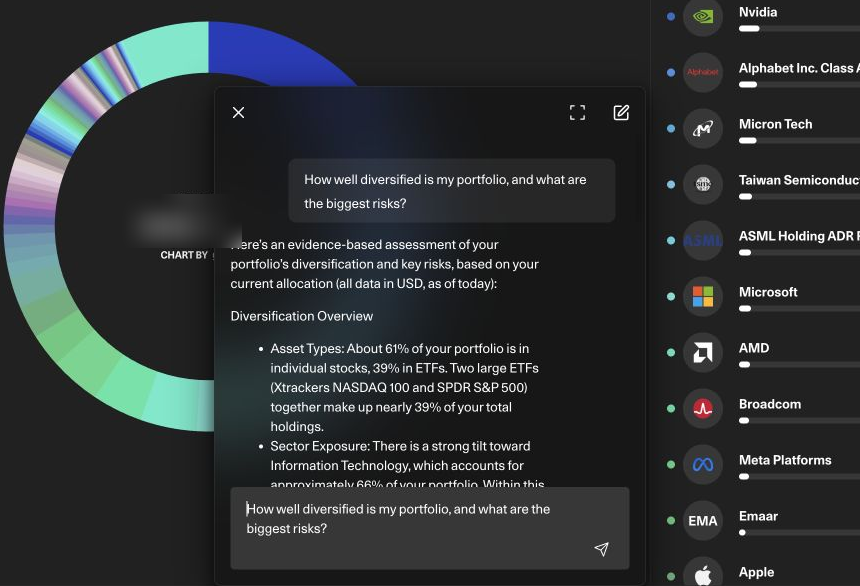
Task: Open the Microsoft logo icon
Action: [x=703, y=296]
